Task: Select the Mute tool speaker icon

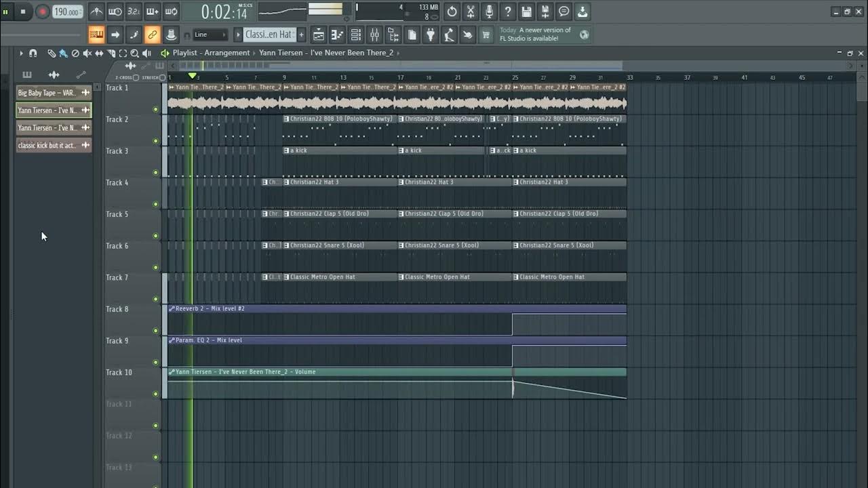Action: (87, 53)
